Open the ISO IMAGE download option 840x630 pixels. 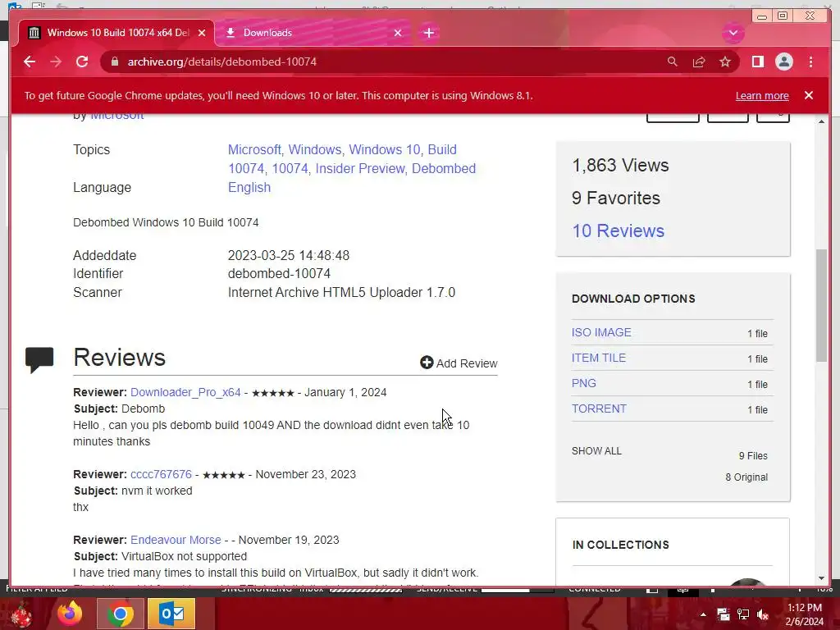(x=601, y=332)
